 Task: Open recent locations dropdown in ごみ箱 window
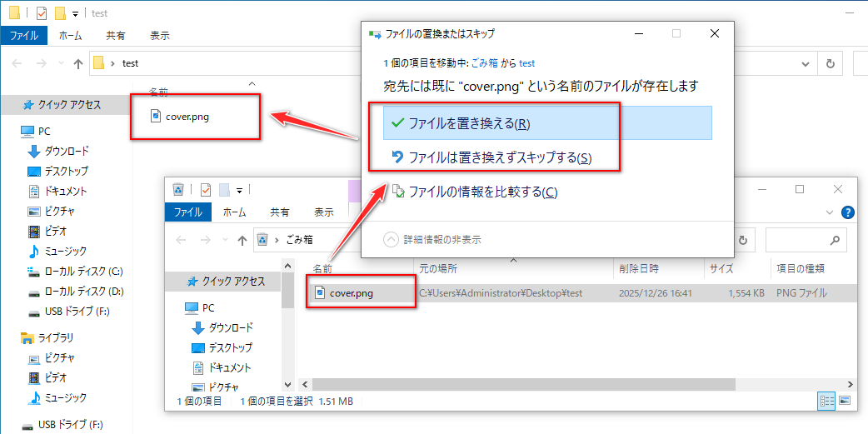[225, 240]
